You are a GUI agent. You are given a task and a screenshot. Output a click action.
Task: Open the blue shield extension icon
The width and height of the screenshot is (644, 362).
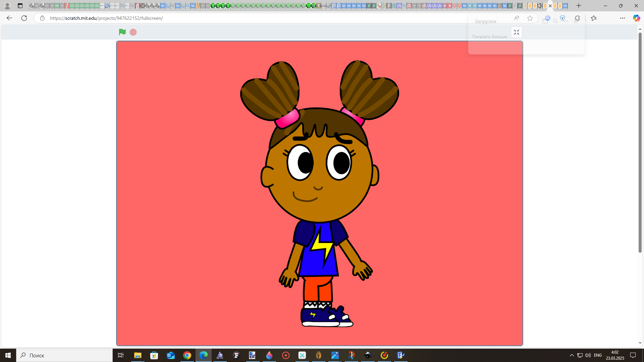click(x=563, y=18)
